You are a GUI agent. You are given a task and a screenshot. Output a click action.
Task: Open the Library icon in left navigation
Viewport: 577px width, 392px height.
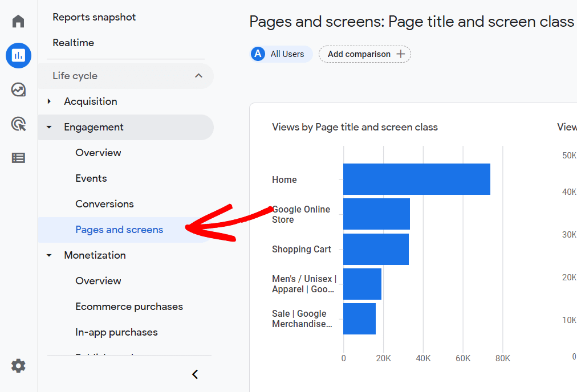coord(18,158)
